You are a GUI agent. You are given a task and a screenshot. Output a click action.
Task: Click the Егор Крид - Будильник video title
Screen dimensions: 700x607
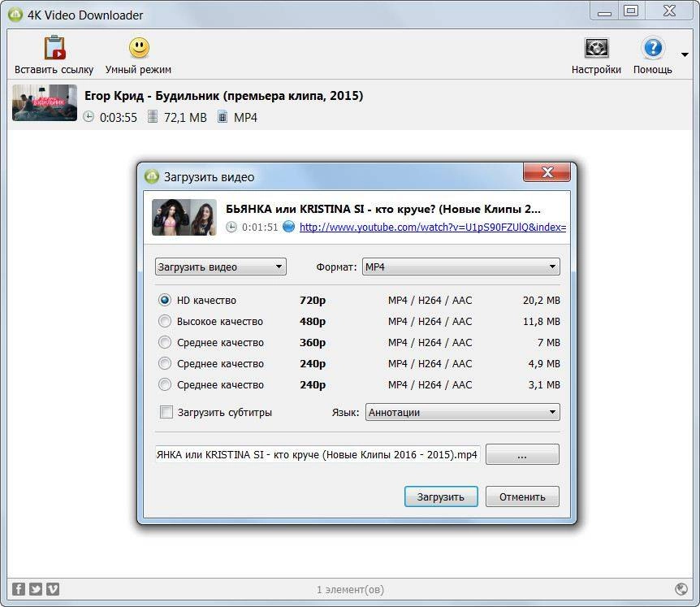(223, 96)
